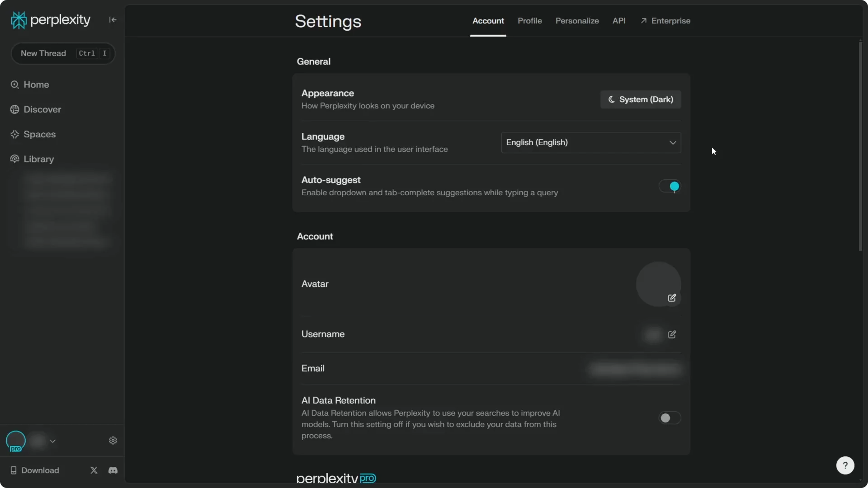The image size is (868, 488).
Task: Switch to the Profile tab
Action: [529, 21]
